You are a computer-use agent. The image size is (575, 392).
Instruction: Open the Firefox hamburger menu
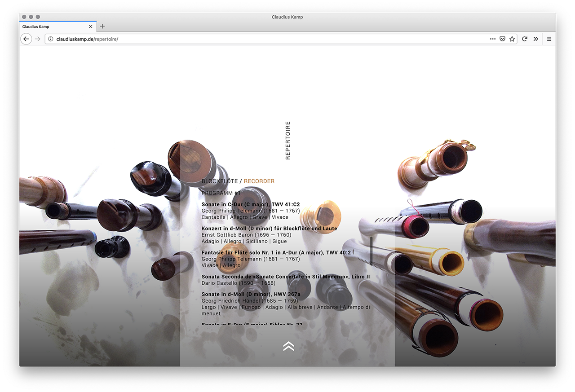tap(549, 39)
